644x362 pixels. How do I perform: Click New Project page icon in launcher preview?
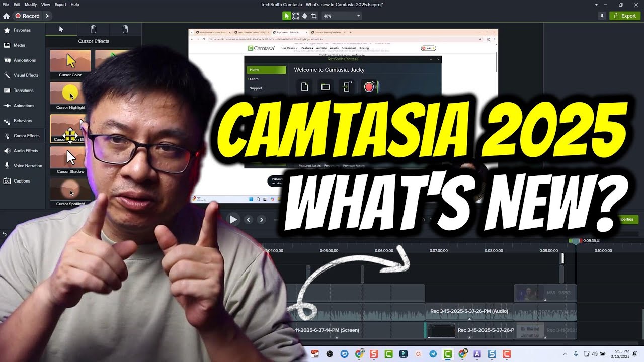pyautogui.click(x=304, y=87)
